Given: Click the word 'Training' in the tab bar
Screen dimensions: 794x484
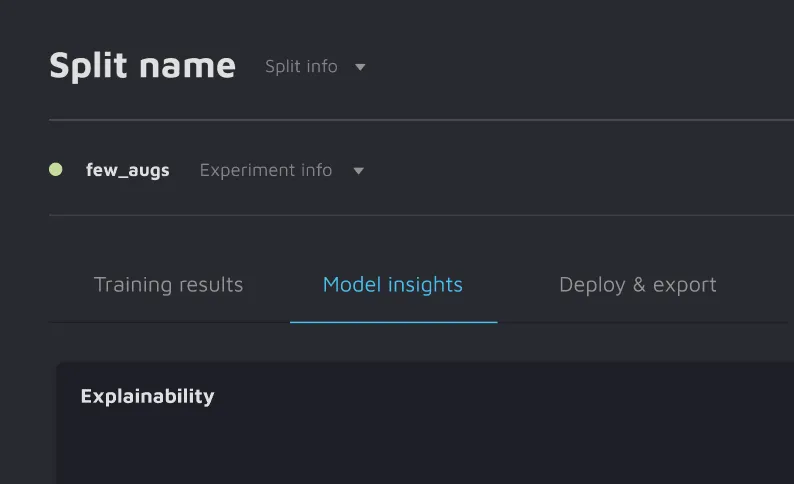Looking at the screenshot, I should 129,285.
